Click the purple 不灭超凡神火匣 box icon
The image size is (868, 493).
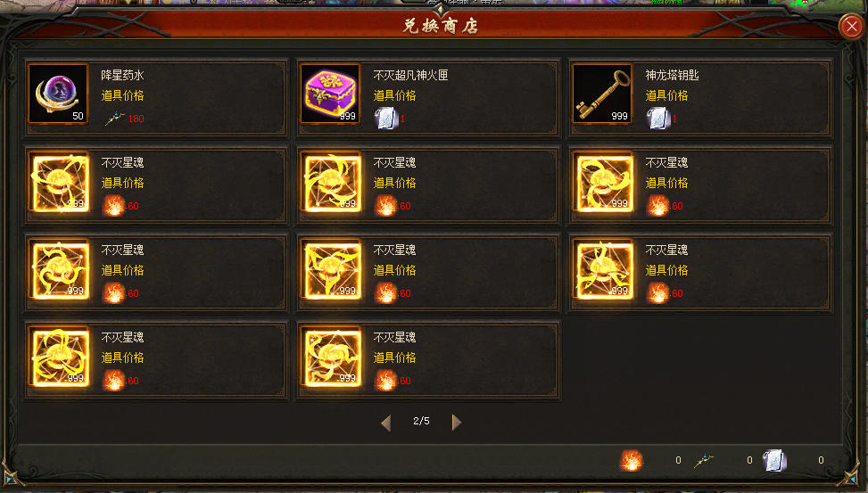click(330, 94)
